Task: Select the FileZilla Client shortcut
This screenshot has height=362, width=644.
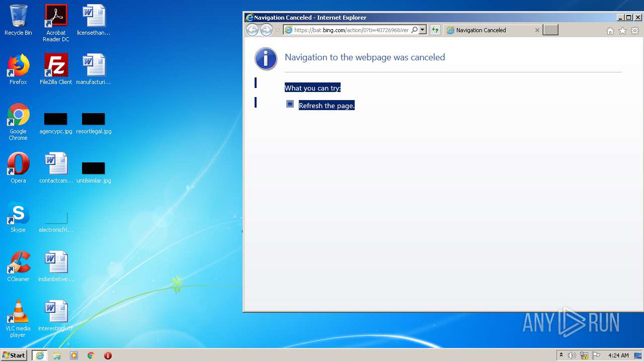Action: (x=56, y=69)
